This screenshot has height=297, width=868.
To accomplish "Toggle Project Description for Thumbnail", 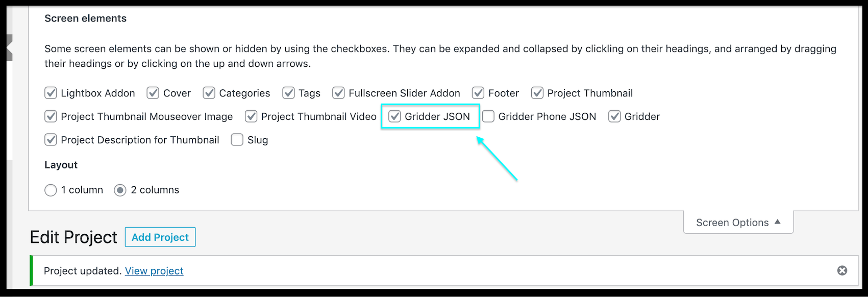I will [x=51, y=140].
